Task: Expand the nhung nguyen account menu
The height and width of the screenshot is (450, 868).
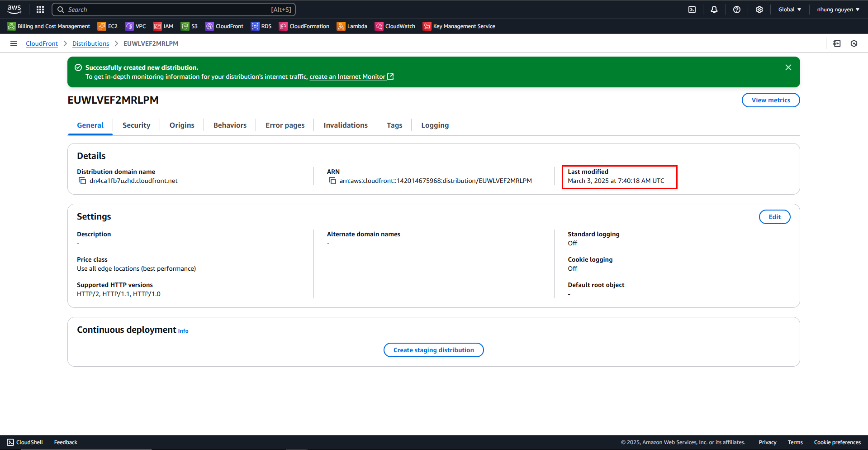Action: 838,10
